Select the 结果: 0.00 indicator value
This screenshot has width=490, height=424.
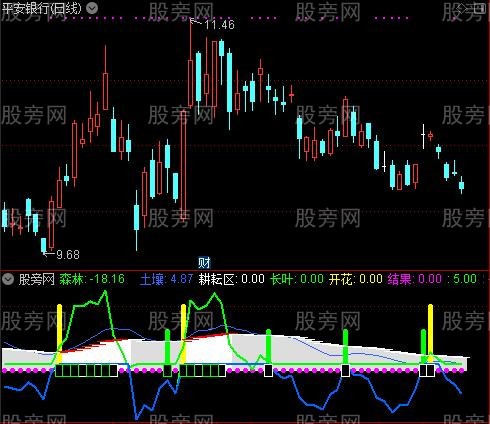click(x=414, y=279)
